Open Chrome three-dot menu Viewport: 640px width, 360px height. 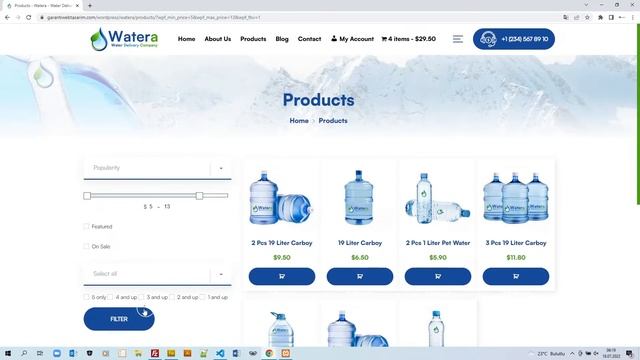[633, 18]
